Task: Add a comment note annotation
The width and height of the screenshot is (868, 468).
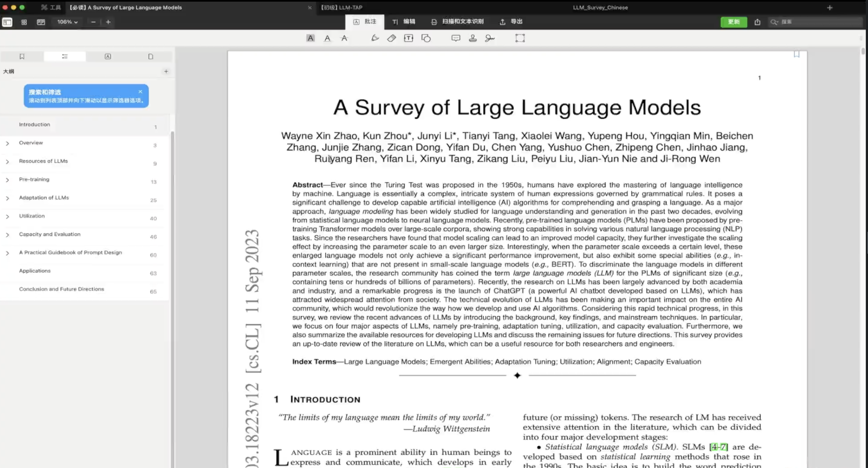Action: click(x=456, y=38)
